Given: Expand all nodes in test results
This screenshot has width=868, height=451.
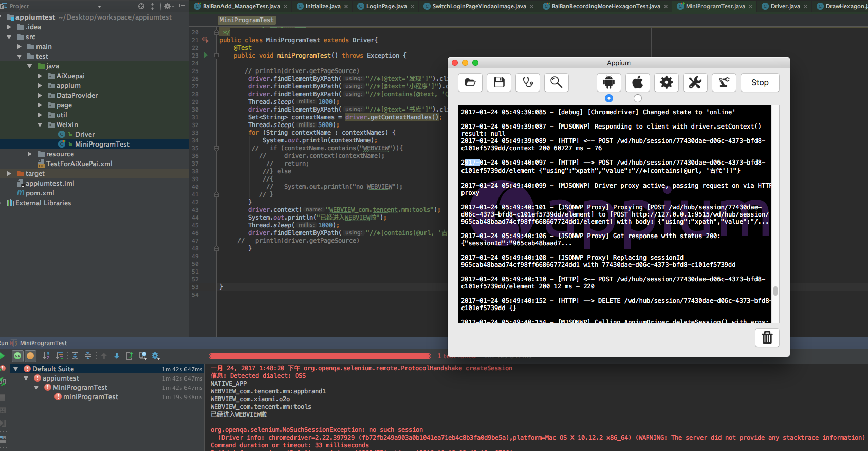Looking at the screenshot, I should click(x=75, y=356).
